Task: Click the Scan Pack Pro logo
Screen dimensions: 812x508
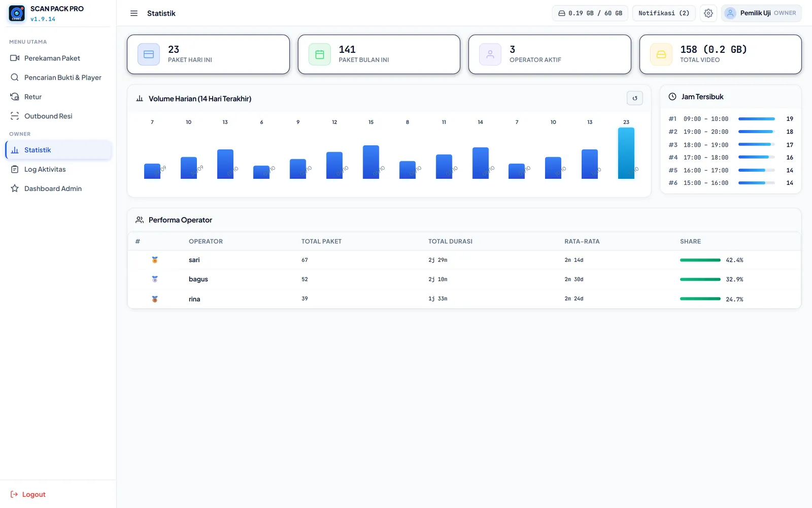Action: (x=17, y=13)
